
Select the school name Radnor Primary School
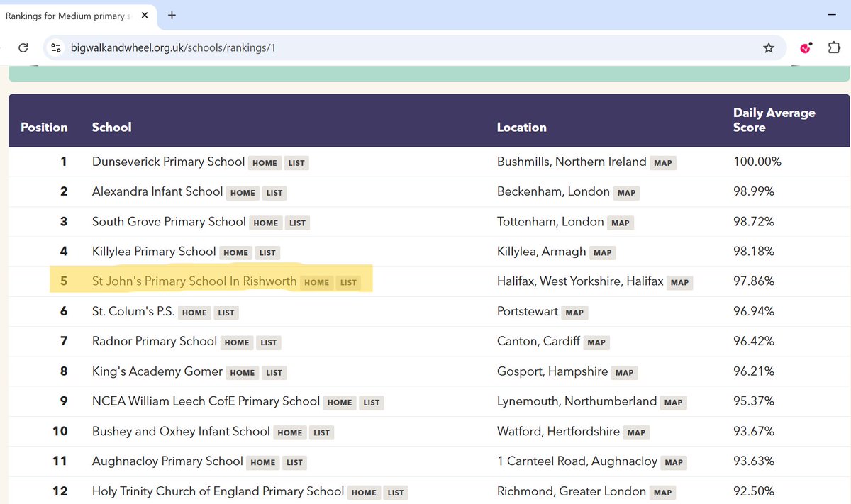[155, 341]
